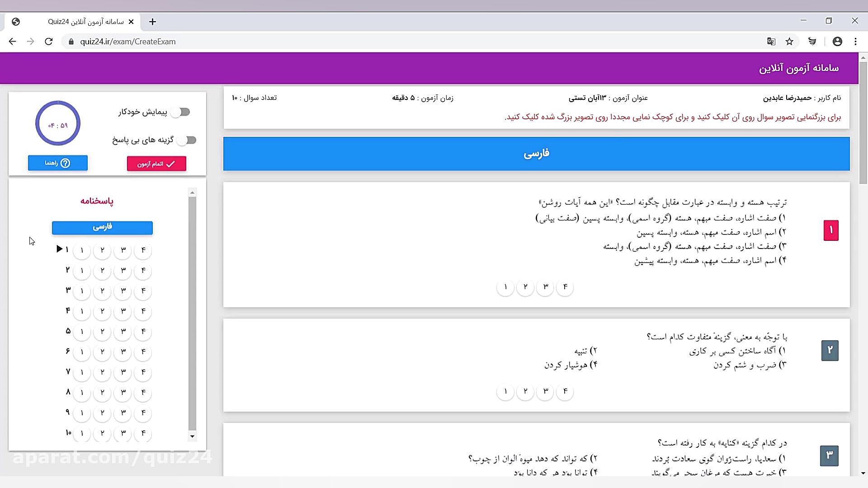Click the راهنما button

(57, 163)
